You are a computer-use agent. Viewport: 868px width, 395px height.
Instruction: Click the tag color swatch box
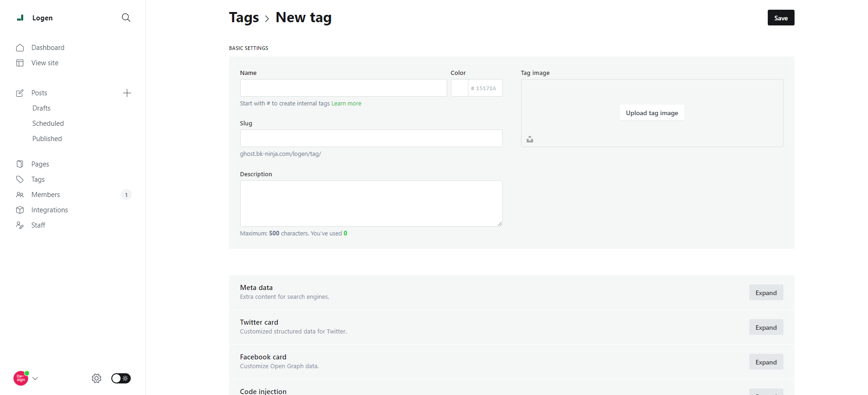(x=460, y=88)
